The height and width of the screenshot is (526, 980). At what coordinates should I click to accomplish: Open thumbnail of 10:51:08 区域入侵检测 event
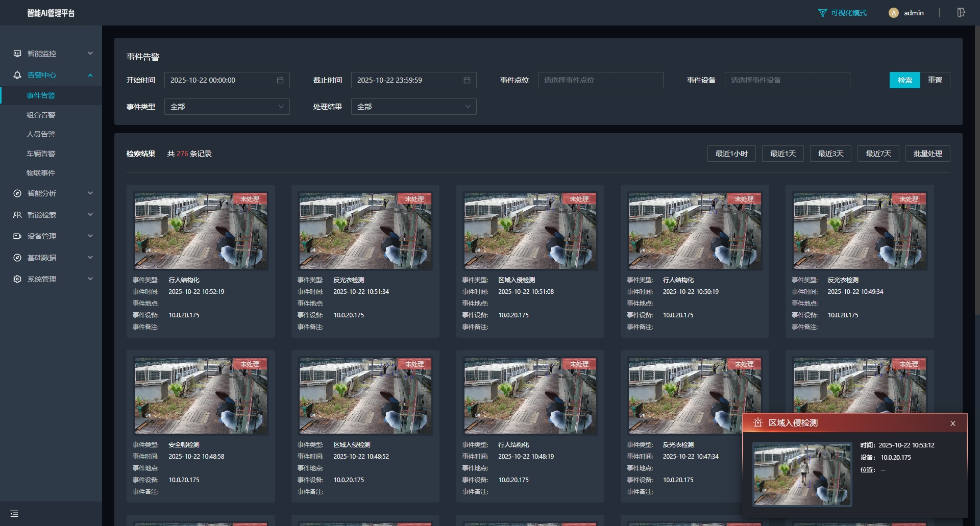click(x=530, y=231)
